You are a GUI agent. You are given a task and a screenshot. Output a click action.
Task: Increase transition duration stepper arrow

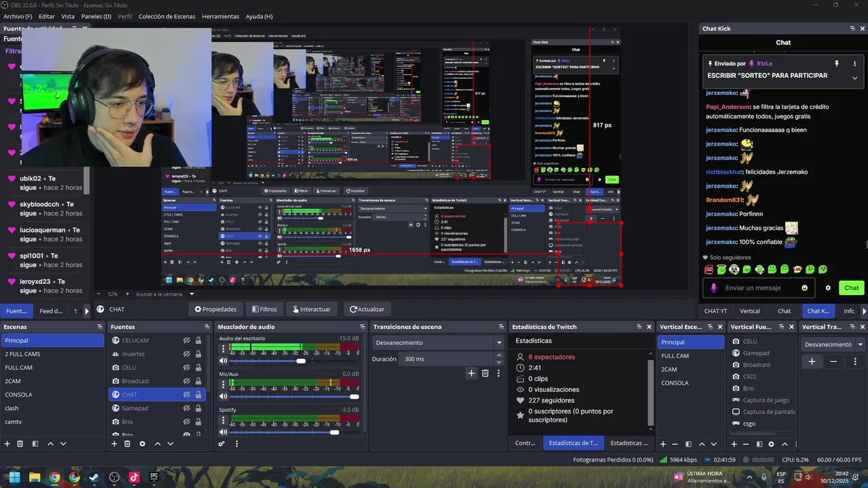499,357
